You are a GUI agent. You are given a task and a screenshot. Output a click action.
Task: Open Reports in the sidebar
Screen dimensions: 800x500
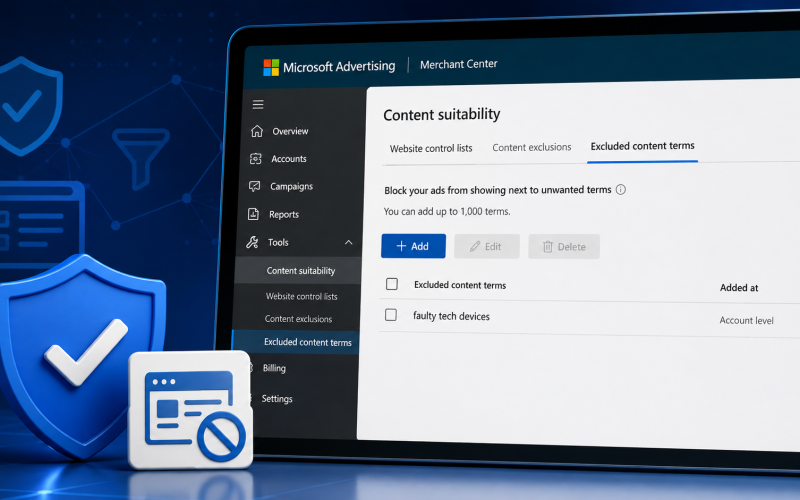(x=284, y=214)
